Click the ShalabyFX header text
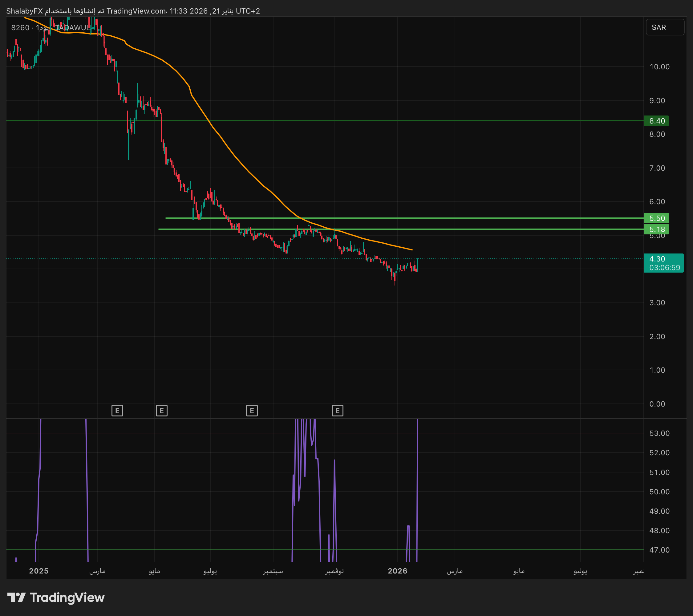Viewport: 693px width, 616px height. pyautogui.click(x=24, y=11)
